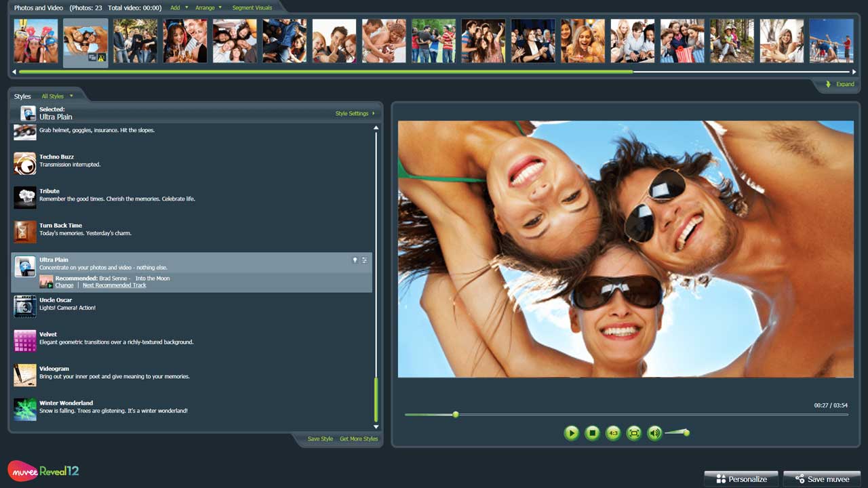Open Ultra Plain style settings sliders icon
Screen dimensions: 868x488
tap(364, 260)
